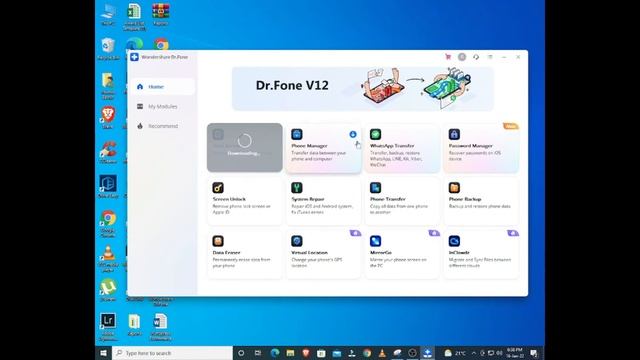Open the WinRAR desktop icon
This screenshot has width=640, height=360.
point(161,14)
